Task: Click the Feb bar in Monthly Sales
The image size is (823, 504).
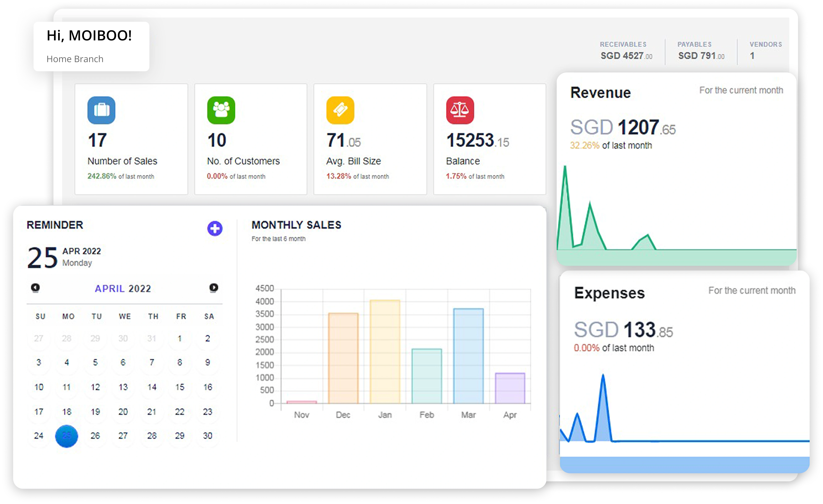Action: [426, 376]
